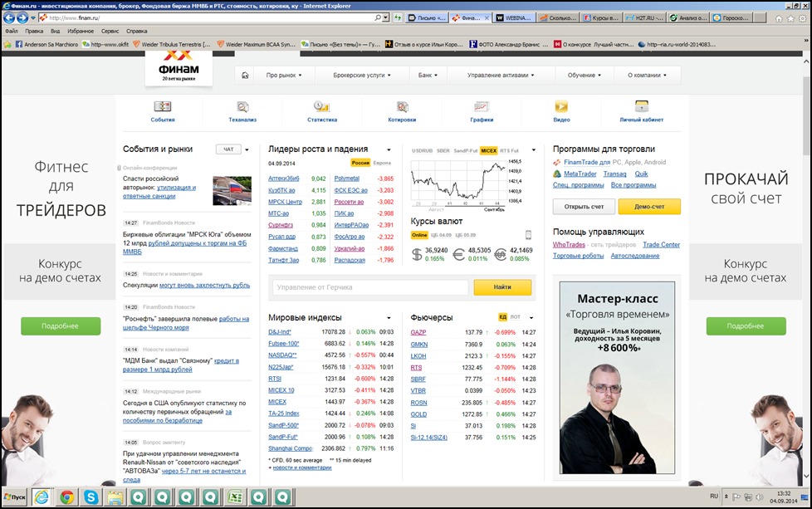
Task: Follow the Trade Center link
Action: point(661,245)
